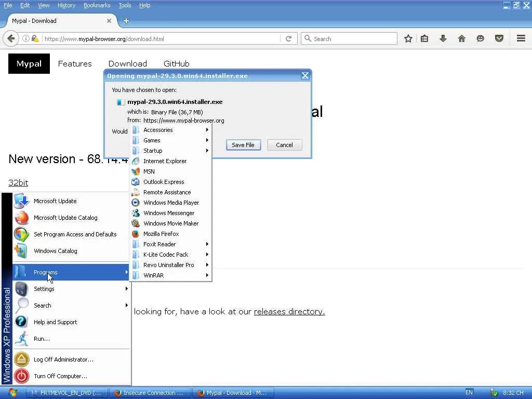Open Remote Assistance entry
This screenshot has width=532, height=399.
pyautogui.click(x=170, y=192)
